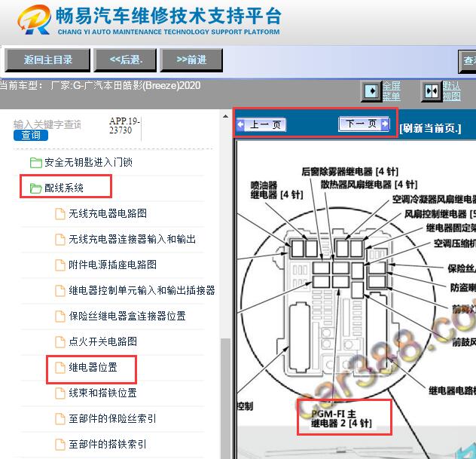Open 无线充电器电路图 document
Viewport: 476px width, 459px height.
click(108, 213)
